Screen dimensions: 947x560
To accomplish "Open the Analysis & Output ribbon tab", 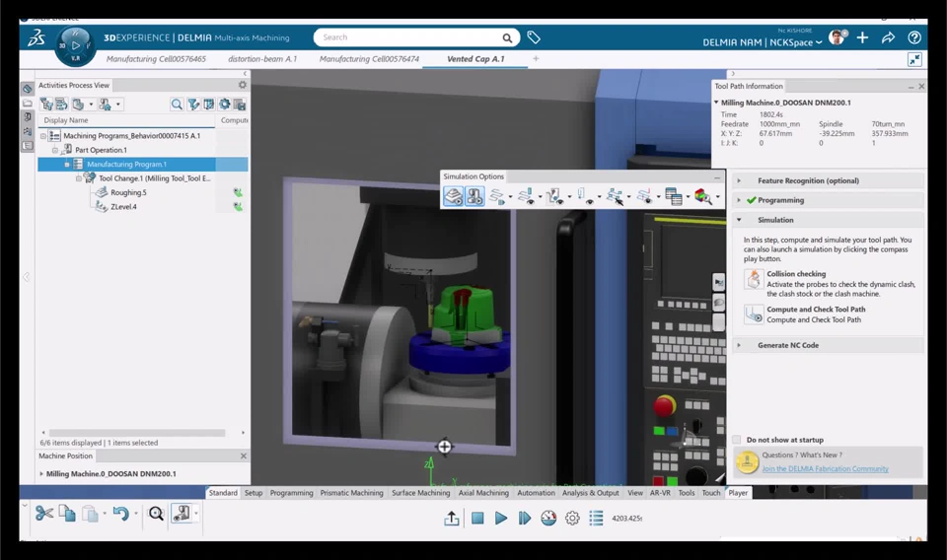I will (x=591, y=493).
